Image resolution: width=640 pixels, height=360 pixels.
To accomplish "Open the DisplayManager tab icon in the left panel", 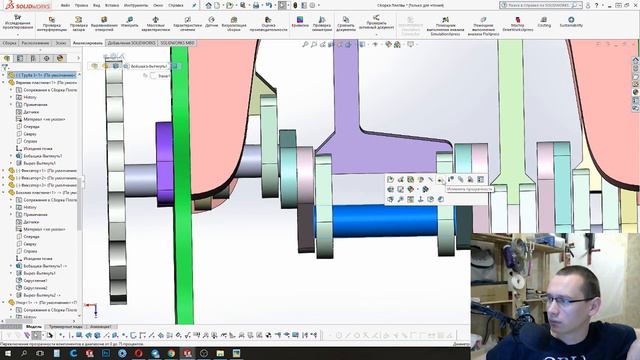I will 60,58.
